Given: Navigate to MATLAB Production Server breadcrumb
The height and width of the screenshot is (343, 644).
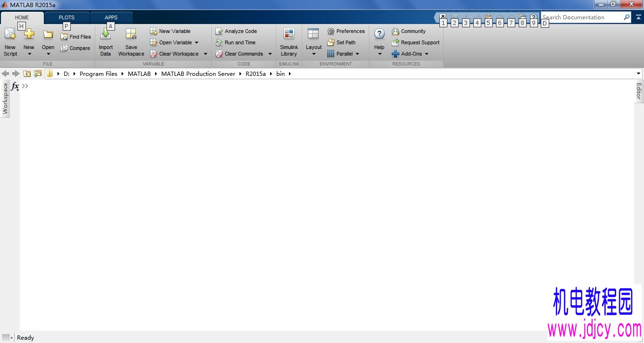Looking at the screenshot, I should (198, 73).
